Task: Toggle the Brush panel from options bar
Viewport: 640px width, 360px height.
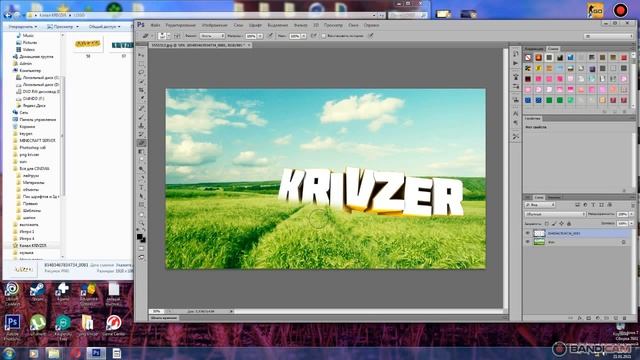Action: coord(177,36)
